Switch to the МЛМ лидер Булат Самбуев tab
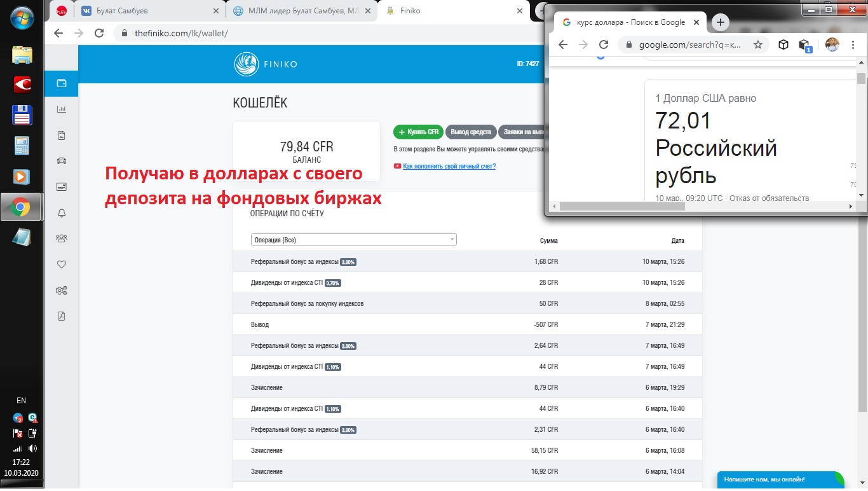The height and width of the screenshot is (491, 868). (302, 11)
